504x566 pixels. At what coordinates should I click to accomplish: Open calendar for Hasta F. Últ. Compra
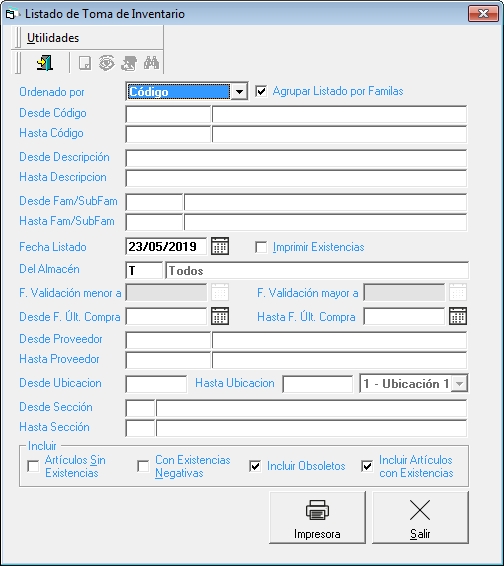[x=458, y=316]
